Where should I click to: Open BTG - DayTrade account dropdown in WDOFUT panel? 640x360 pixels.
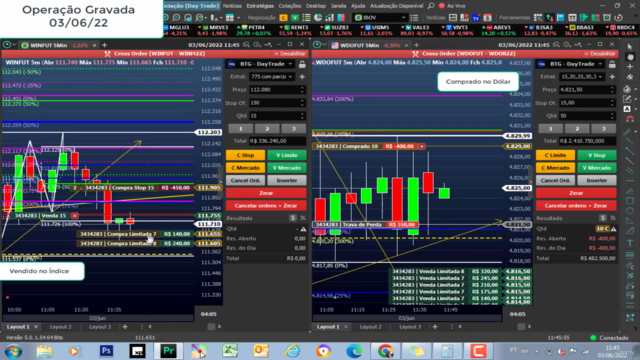(x=571, y=64)
